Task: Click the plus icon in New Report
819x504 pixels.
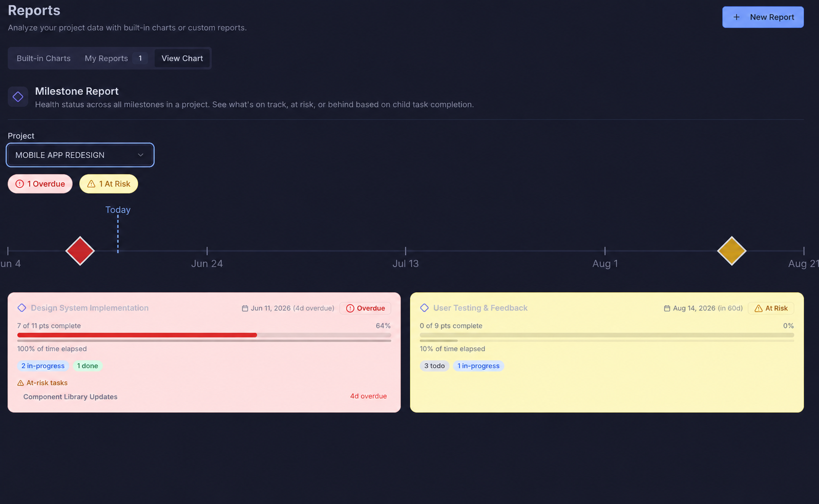Action: tap(737, 17)
